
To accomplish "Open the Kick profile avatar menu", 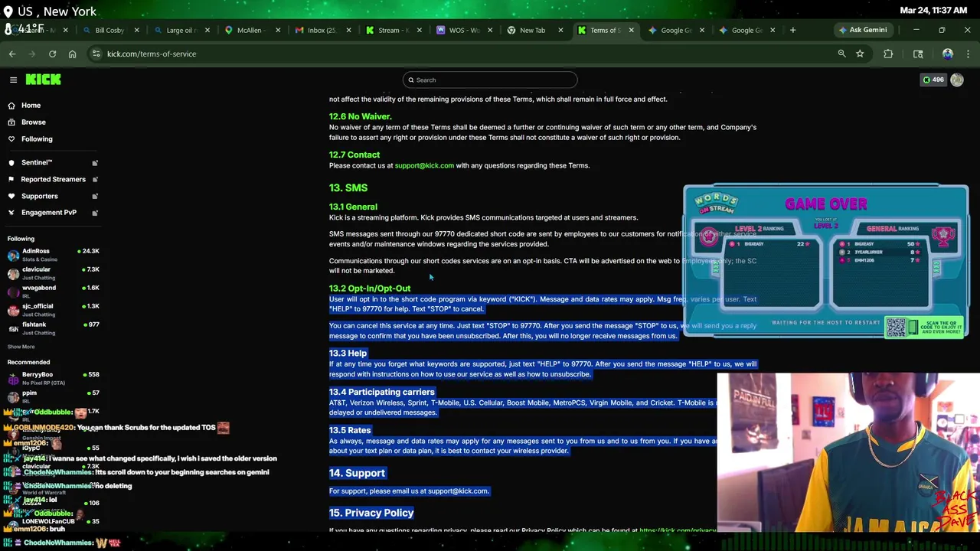I will (x=957, y=80).
